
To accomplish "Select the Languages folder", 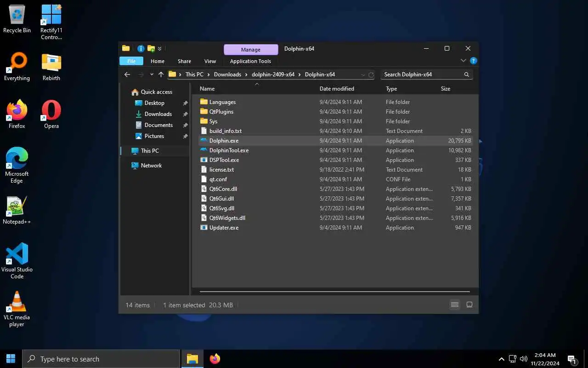I will [x=222, y=102].
